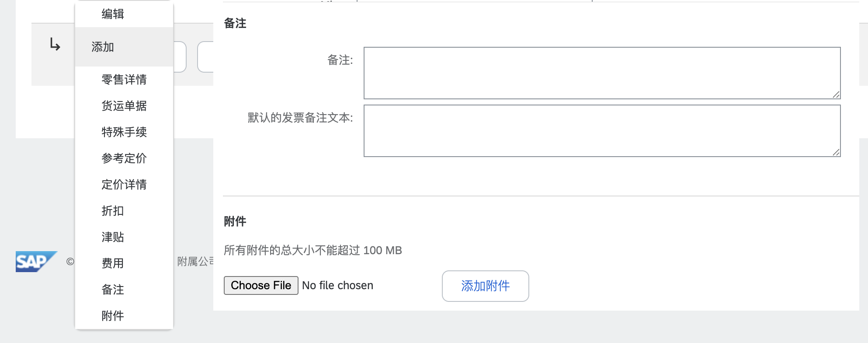Choose 零售详情 in the menu

click(x=124, y=80)
